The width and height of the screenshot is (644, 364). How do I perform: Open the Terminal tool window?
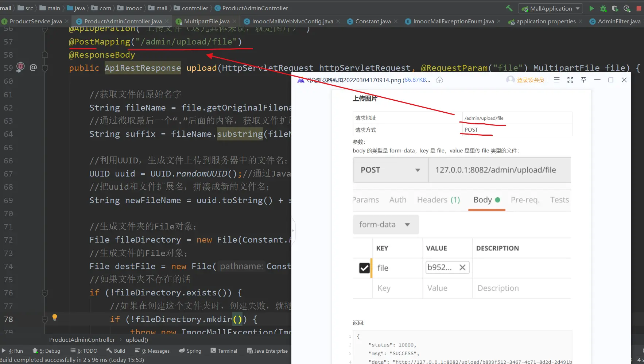pos(224,351)
